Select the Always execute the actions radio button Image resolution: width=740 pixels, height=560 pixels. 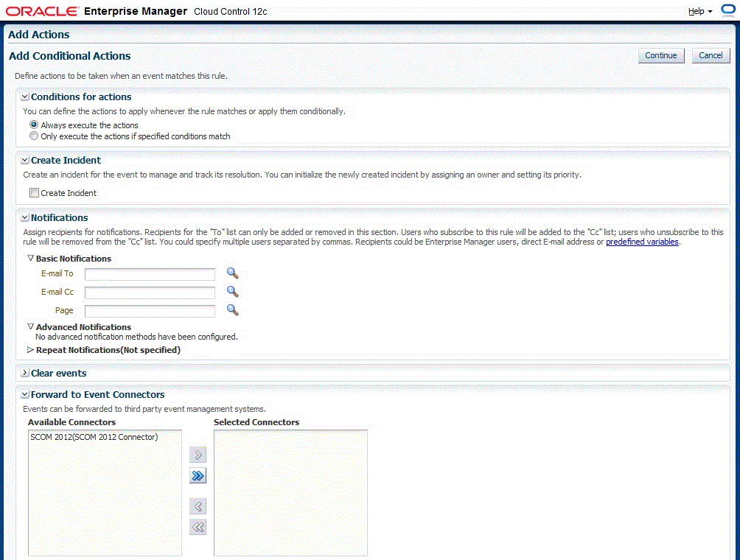pos(33,125)
